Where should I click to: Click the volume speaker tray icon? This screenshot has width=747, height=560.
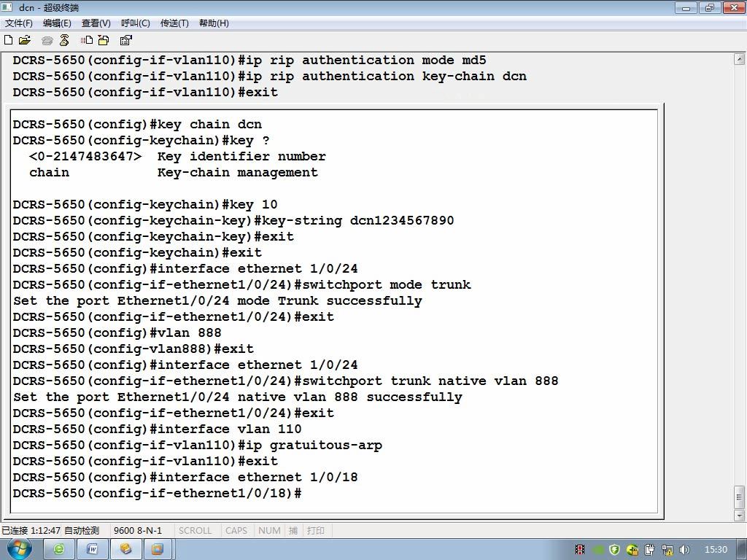[x=684, y=550]
